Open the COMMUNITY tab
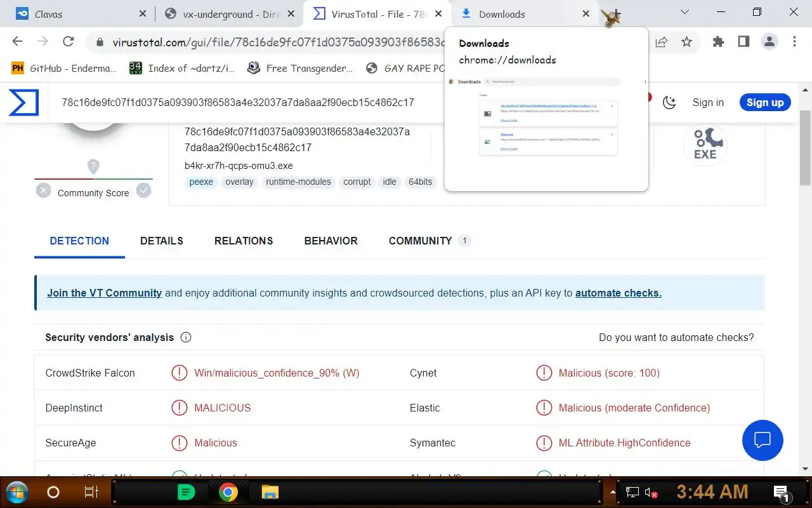Image resolution: width=812 pixels, height=508 pixels. tap(429, 241)
